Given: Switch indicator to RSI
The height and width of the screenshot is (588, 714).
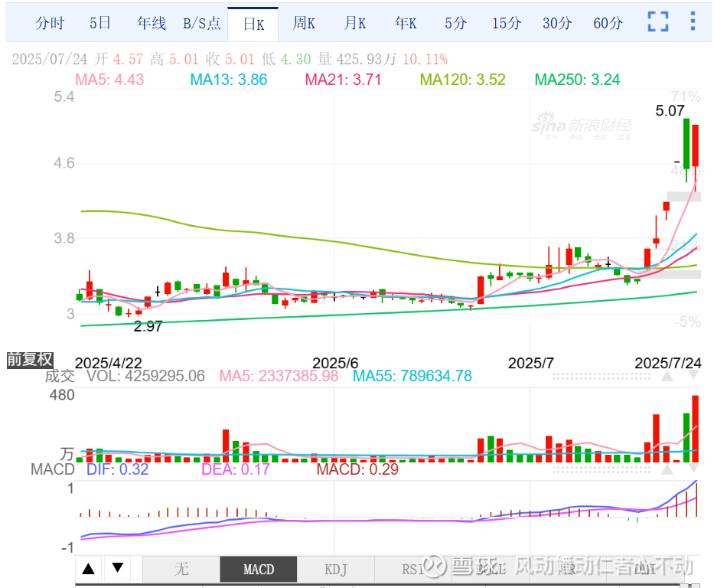Looking at the screenshot, I should tap(413, 569).
